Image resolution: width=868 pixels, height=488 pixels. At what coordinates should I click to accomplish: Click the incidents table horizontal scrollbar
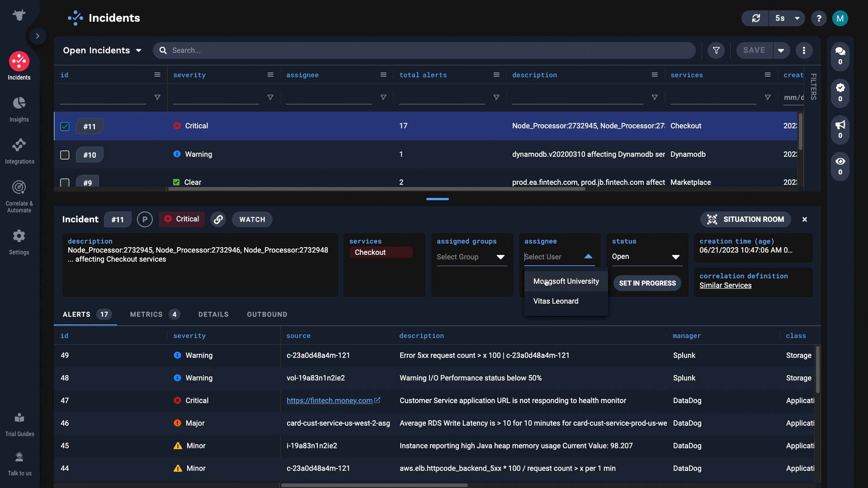377,189
